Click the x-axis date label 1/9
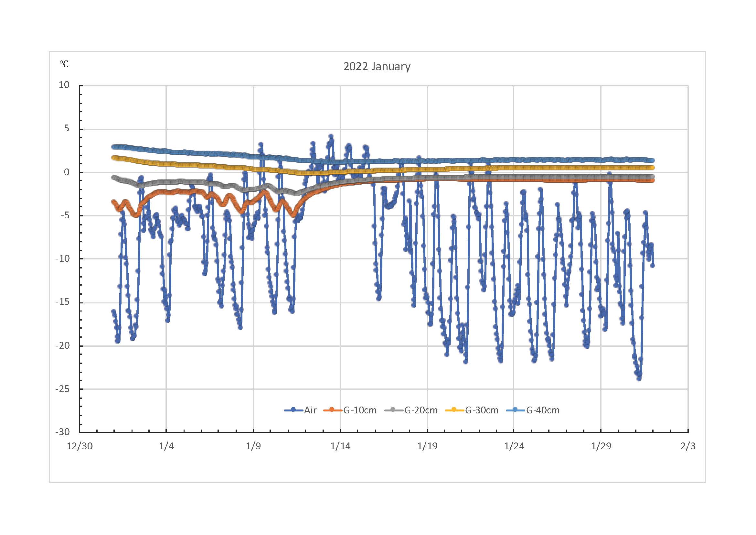Viewport: 756px width, 535px height. click(x=253, y=446)
